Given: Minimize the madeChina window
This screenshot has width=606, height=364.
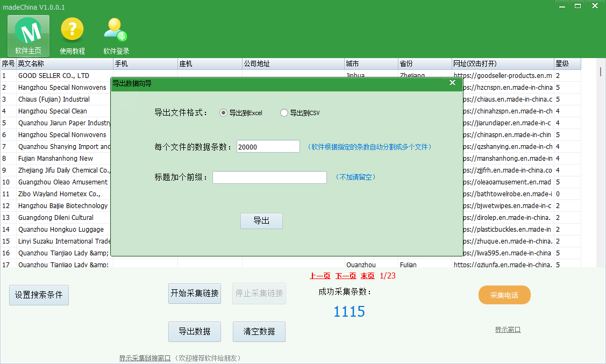Looking at the screenshot, I should pos(562,6).
